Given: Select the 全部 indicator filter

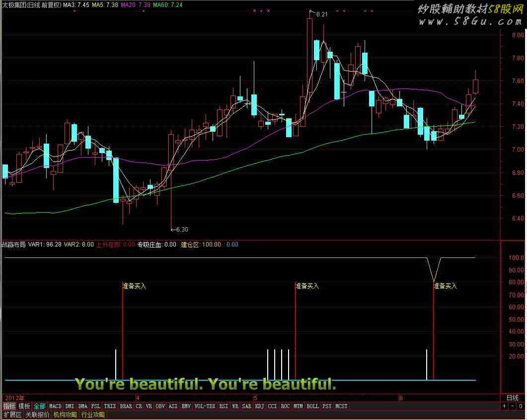Looking at the screenshot, I should pos(39,406).
